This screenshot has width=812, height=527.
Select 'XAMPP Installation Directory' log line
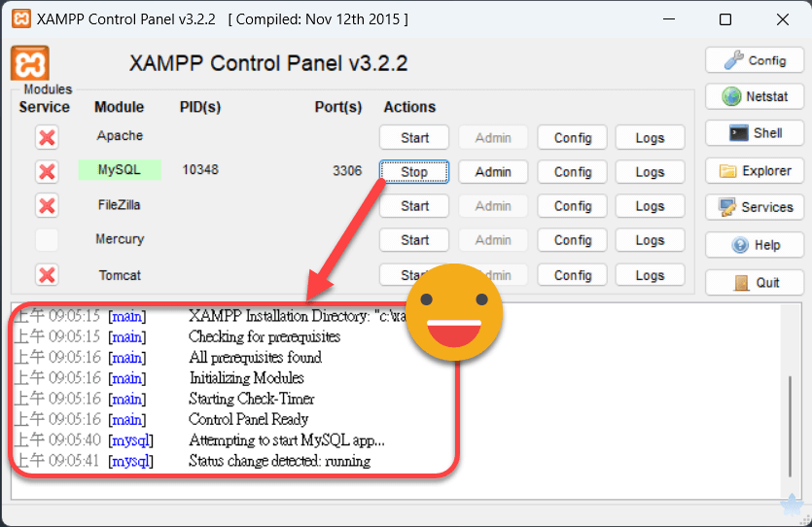pyautogui.click(x=298, y=316)
